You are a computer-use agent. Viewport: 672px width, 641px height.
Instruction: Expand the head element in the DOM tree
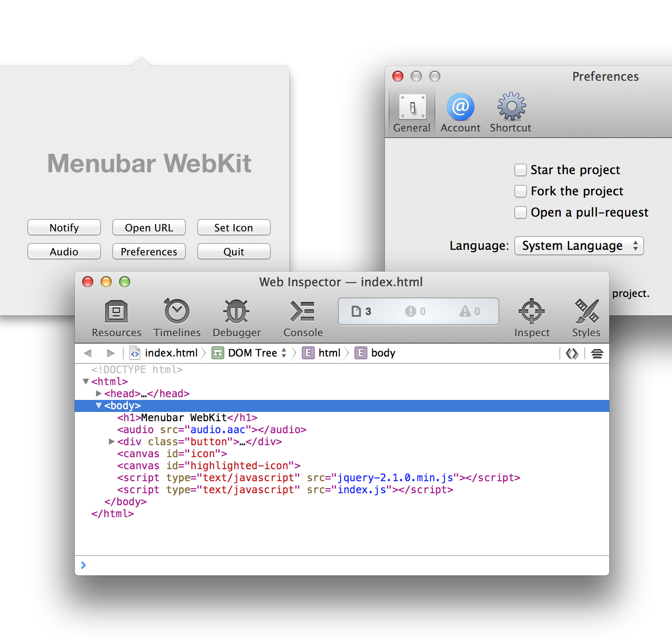coord(99,393)
